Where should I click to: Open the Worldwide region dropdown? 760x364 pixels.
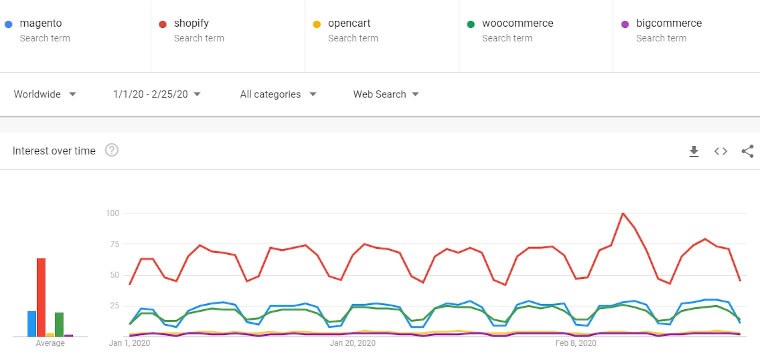click(x=45, y=94)
